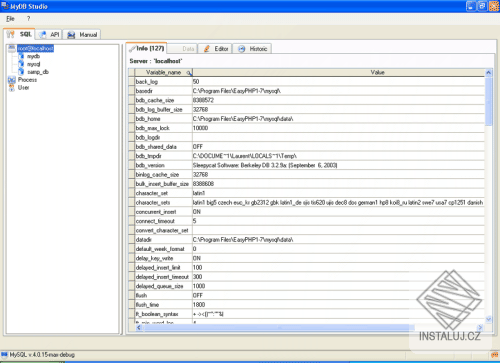Select the binlog_cache_size variable cell
Screen dimensions: 500x363
point(163,175)
